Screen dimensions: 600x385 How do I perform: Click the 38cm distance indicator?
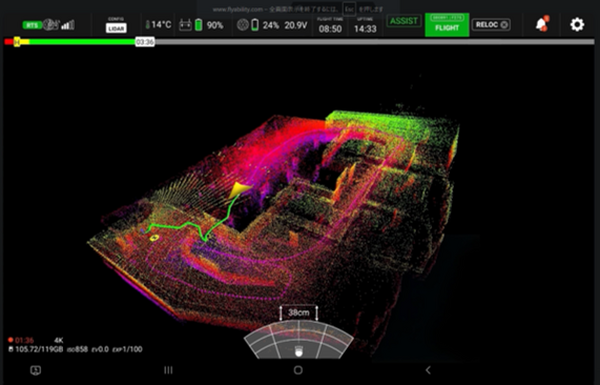pos(298,313)
